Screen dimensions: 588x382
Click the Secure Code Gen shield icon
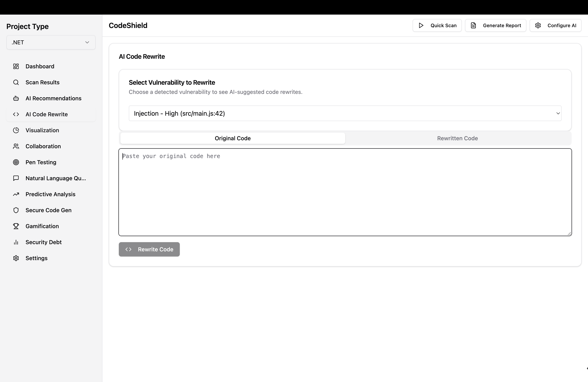point(16,210)
